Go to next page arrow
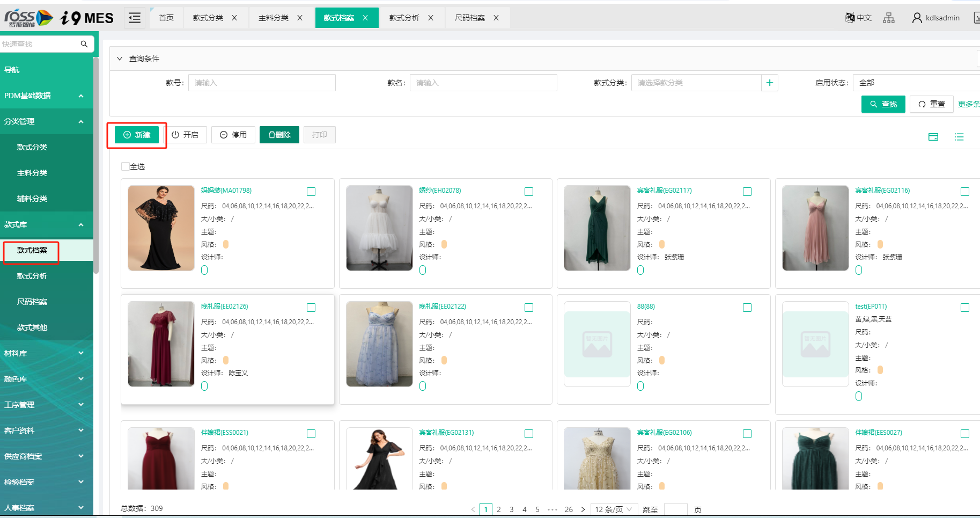 (583, 509)
